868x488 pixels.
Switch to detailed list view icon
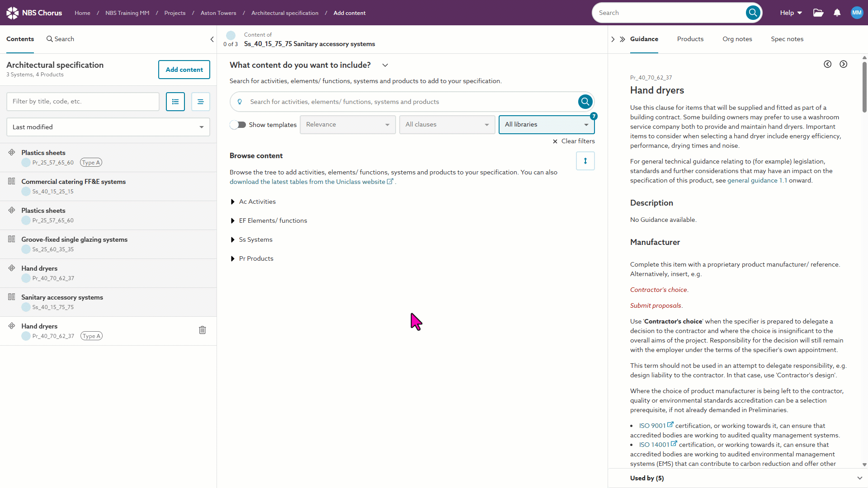pyautogui.click(x=175, y=102)
